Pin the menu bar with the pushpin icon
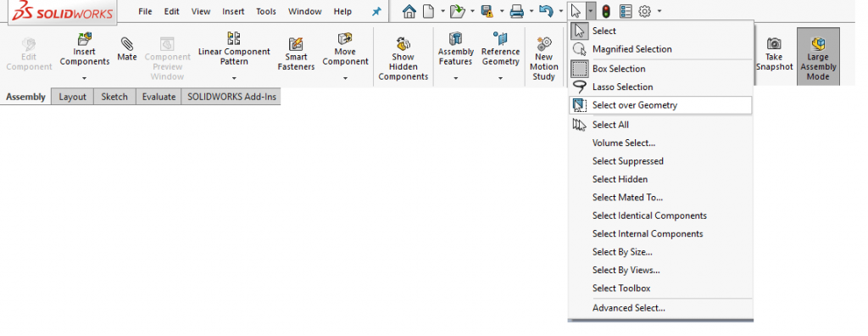868x336 pixels. point(376,12)
